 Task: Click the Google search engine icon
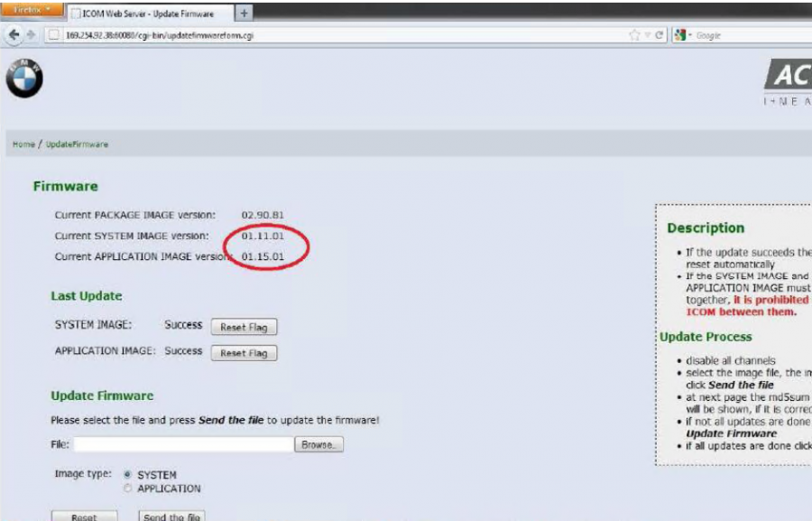(678, 34)
